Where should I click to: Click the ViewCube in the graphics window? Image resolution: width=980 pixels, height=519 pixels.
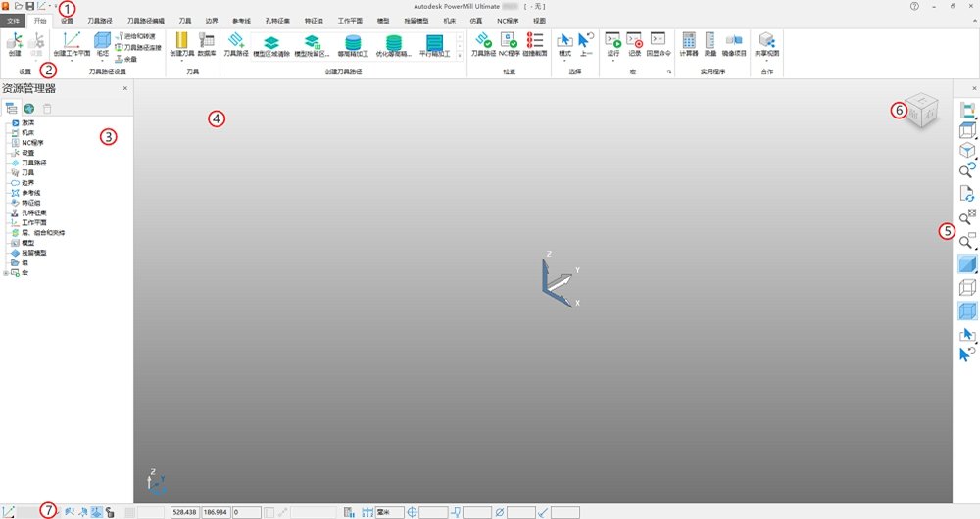922,112
